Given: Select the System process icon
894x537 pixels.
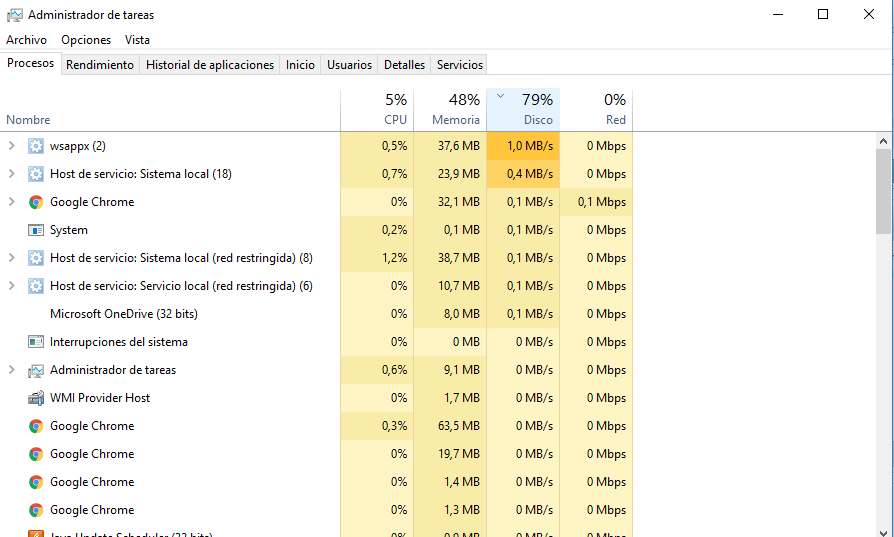Looking at the screenshot, I should point(36,230).
